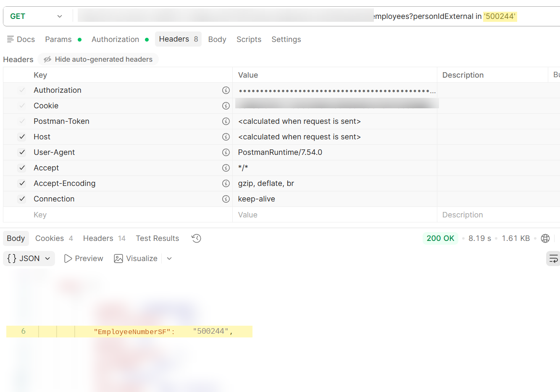Click the Description column header
Viewport: 560px width, 392px height.
coord(463,75)
